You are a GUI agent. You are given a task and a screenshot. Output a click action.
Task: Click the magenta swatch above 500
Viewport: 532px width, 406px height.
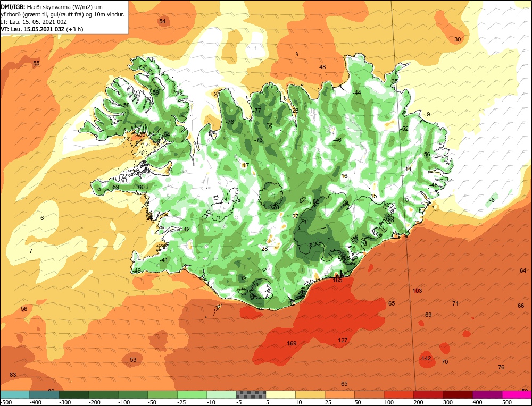coord(517,394)
